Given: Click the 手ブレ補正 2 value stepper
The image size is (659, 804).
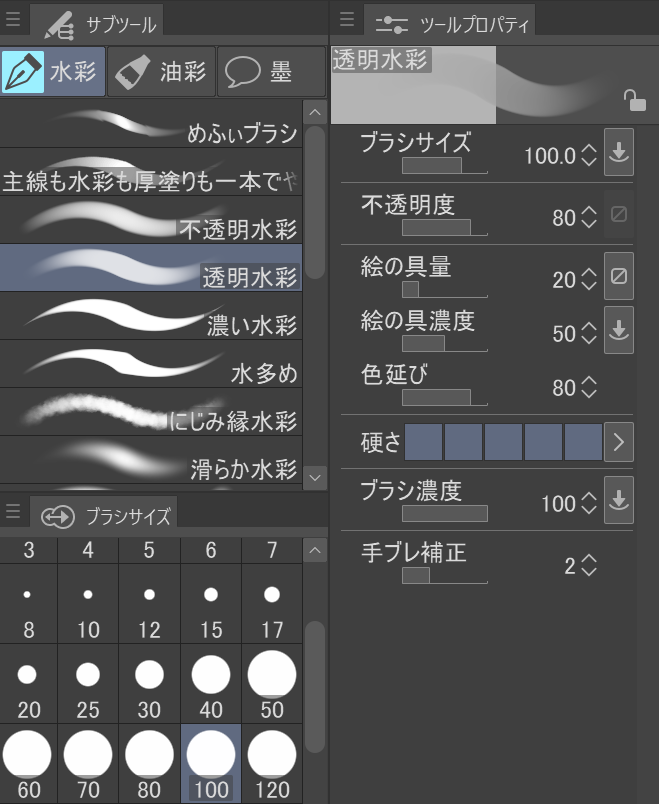Looking at the screenshot, I should point(589,566).
